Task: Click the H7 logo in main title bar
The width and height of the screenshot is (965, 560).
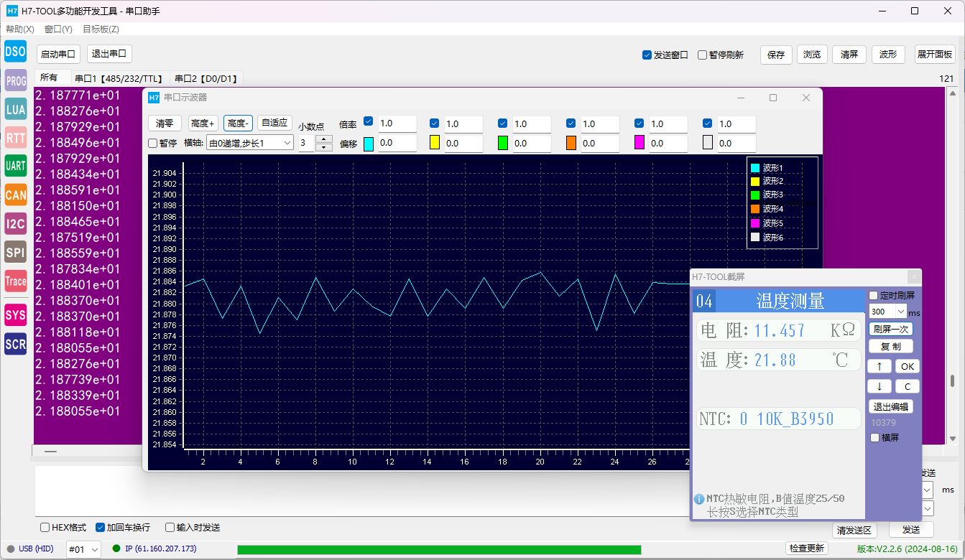Action: click(12, 11)
